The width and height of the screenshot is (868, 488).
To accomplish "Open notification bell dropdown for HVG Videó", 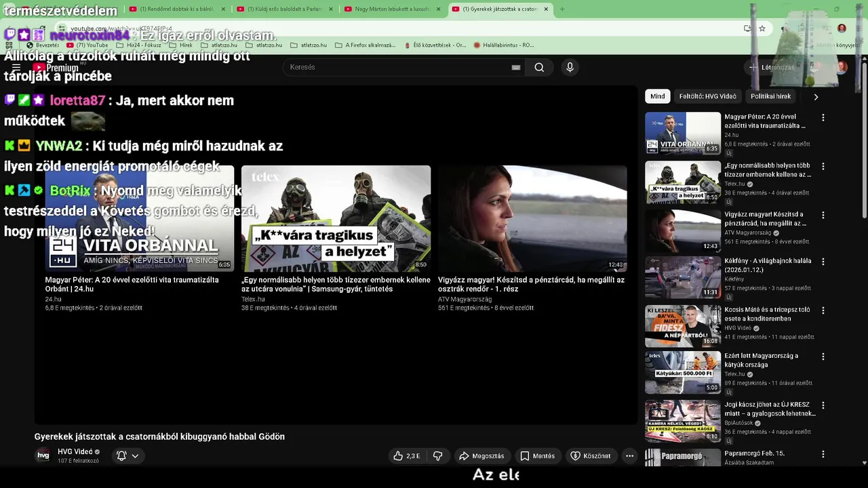I will [x=127, y=456].
